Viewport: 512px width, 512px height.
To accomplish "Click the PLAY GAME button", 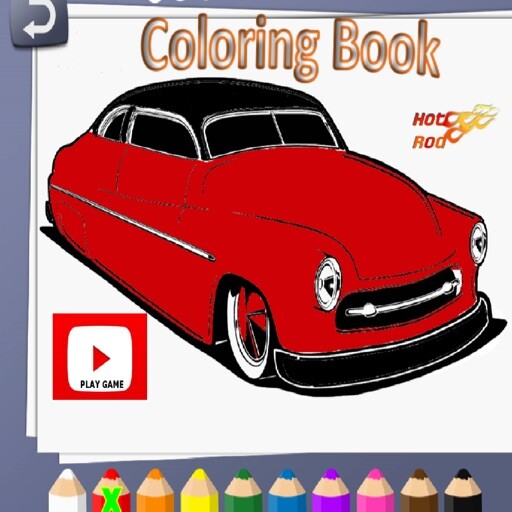I will click(100, 357).
